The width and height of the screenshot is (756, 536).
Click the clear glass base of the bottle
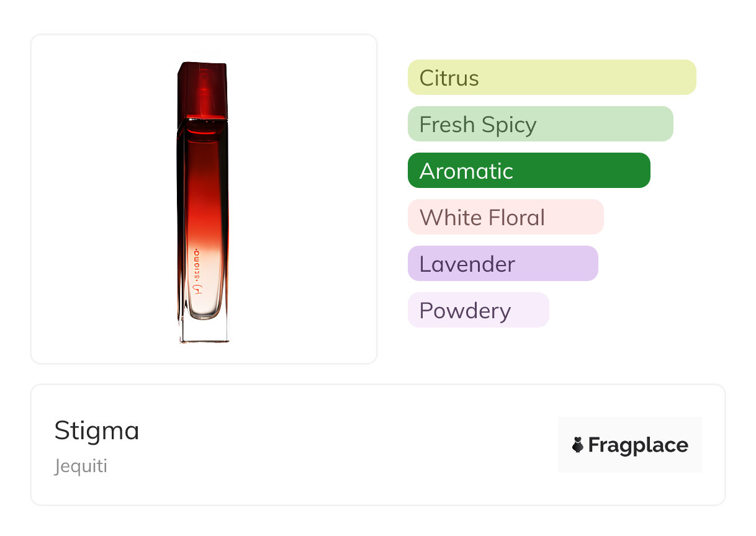pos(204,331)
